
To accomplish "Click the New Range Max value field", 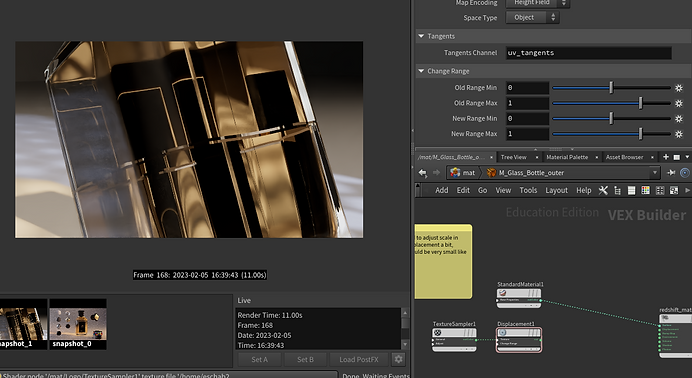I will point(527,134).
